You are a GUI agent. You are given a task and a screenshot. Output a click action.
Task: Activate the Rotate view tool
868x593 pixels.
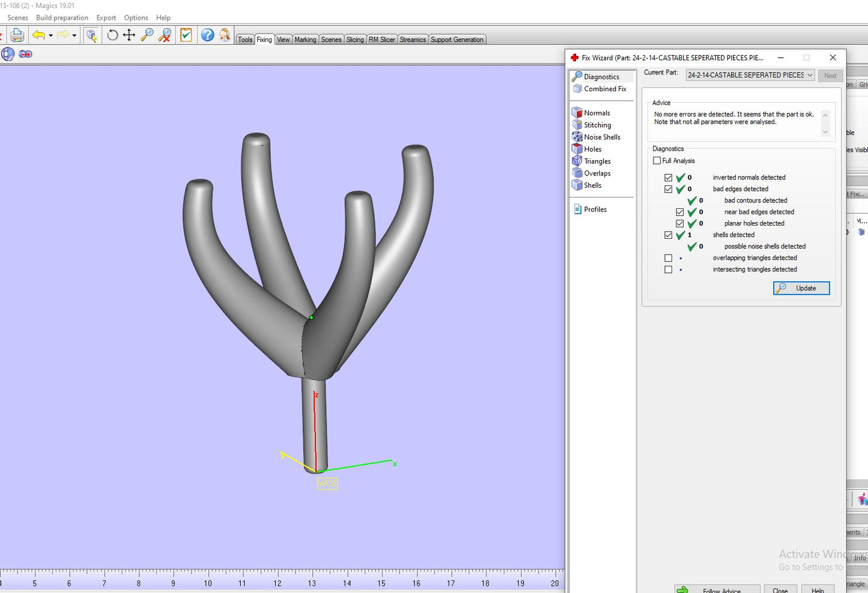112,35
